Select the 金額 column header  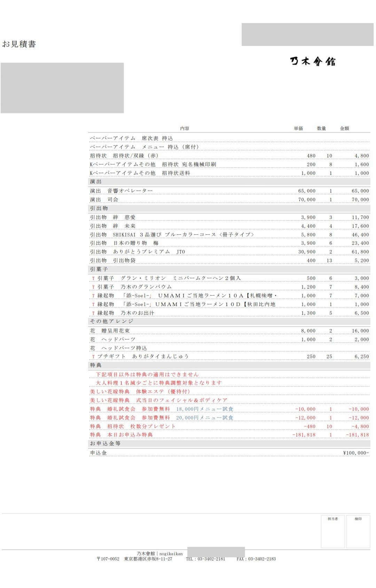[344, 128]
